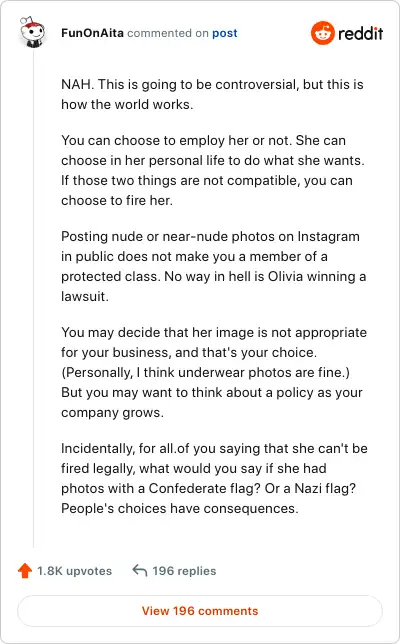The height and width of the screenshot is (644, 400).
Task: Click the reddit wordmark text
Action: 361,33
